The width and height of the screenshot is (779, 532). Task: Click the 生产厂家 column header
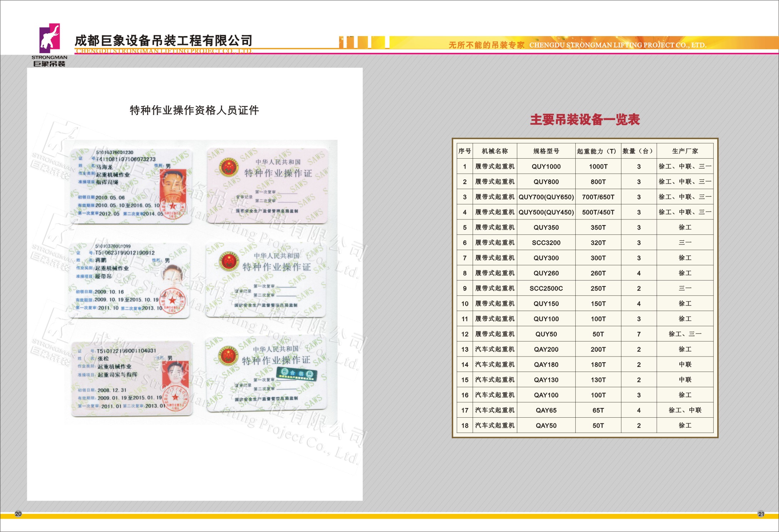(x=685, y=151)
